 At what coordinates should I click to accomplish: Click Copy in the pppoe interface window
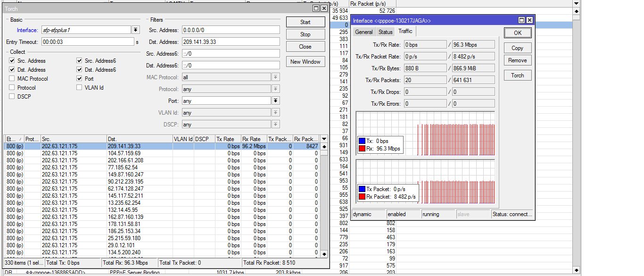[x=518, y=48]
